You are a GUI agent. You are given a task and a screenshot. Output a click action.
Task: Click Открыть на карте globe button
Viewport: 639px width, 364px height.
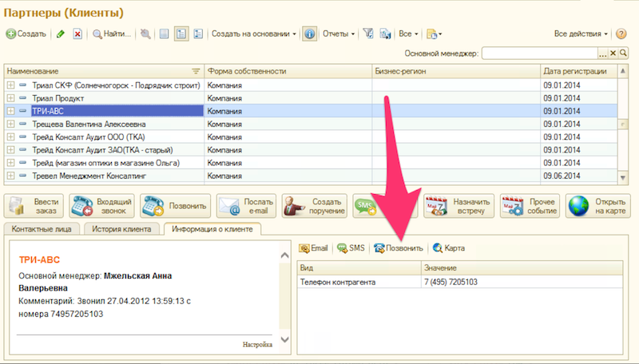[595, 206]
